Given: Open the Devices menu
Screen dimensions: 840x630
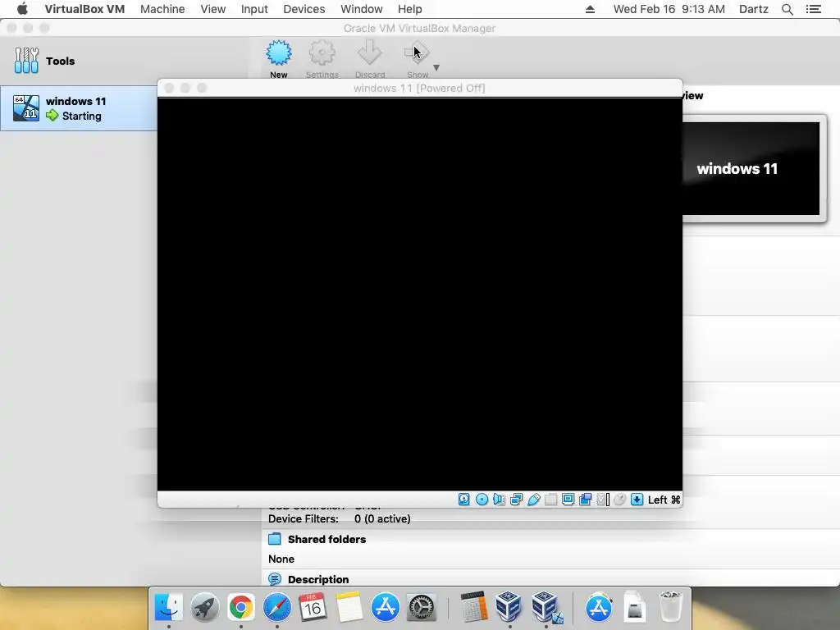Looking at the screenshot, I should pyautogui.click(x=304, y=9).
